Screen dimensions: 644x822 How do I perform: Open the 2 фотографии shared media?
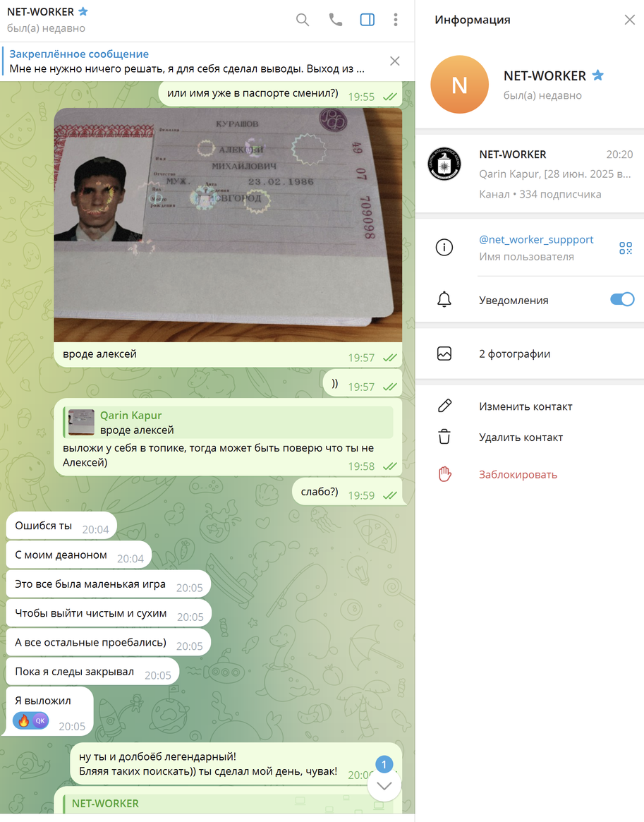point(514,354)
